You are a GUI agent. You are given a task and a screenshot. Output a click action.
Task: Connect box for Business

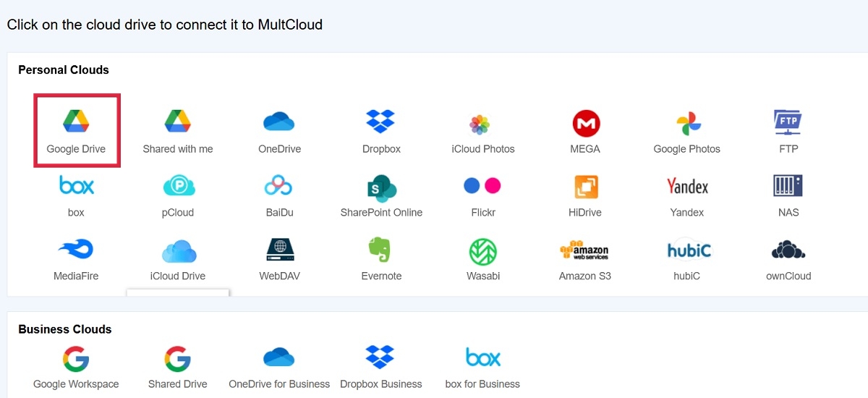[482, 368]
